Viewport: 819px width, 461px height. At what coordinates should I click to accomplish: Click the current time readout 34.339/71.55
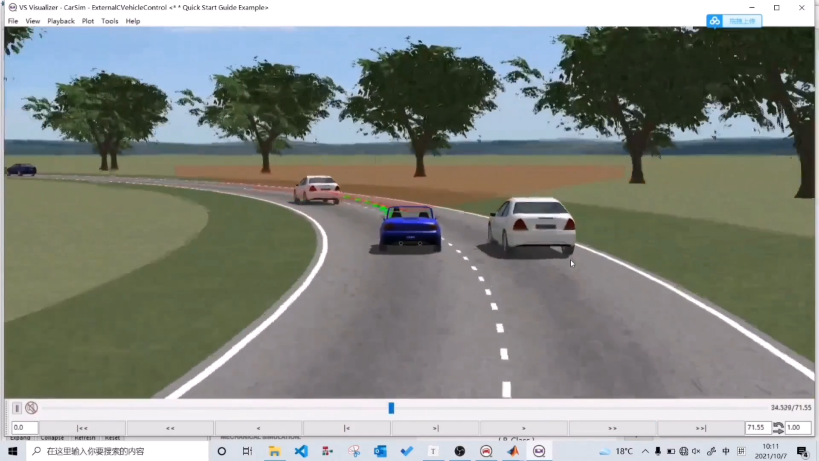pyautogui.click(x=791, y=408)
